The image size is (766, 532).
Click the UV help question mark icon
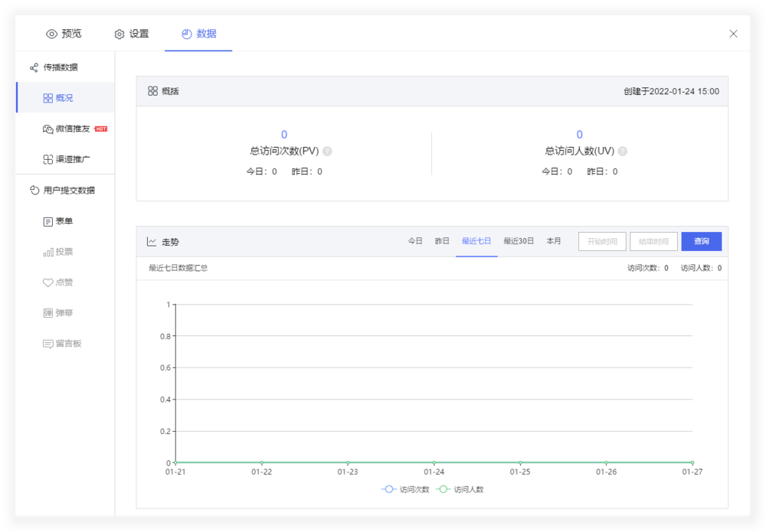623,152
